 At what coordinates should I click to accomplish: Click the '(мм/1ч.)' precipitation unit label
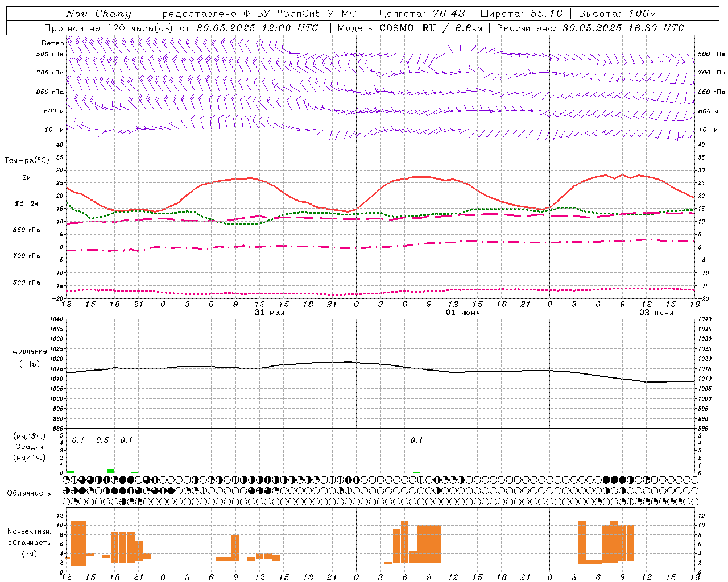[x=30, y=458]
